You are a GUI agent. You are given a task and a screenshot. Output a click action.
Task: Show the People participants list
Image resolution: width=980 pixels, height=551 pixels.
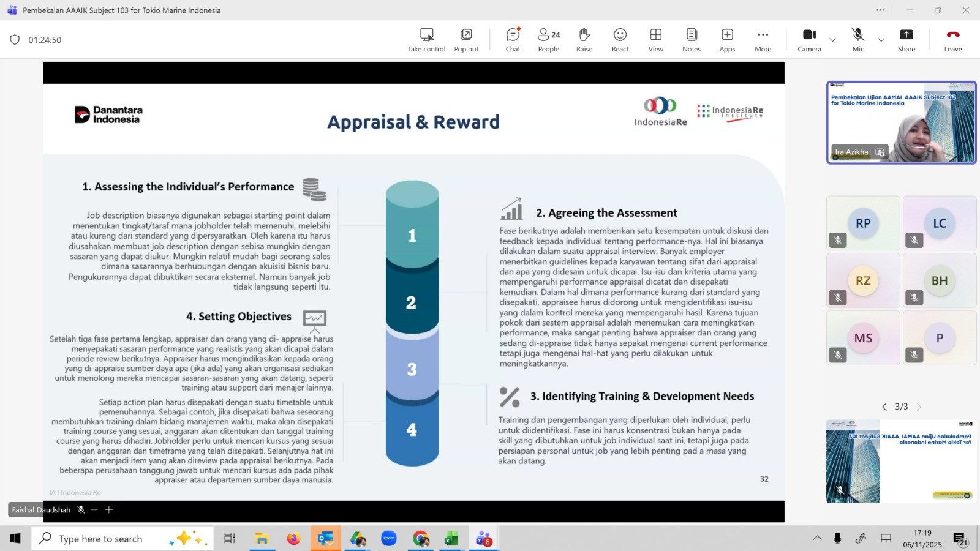click(548, 40)
